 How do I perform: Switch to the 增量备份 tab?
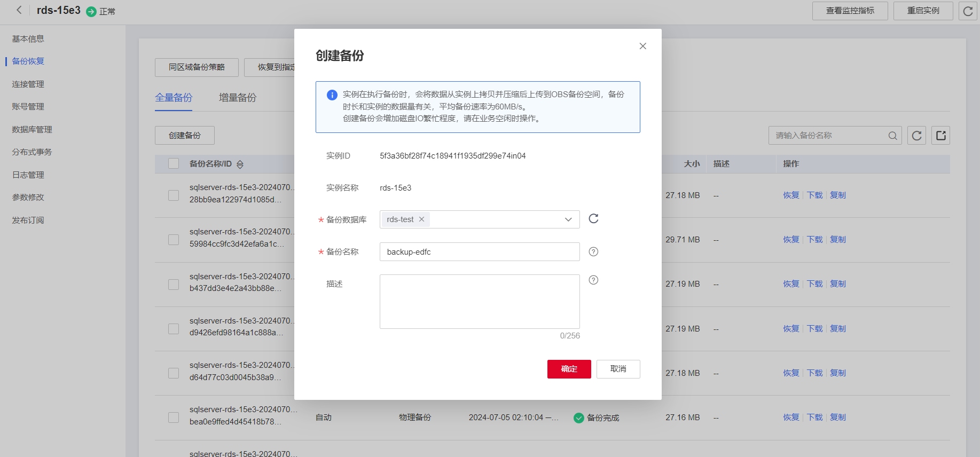[x=238, y=98]
